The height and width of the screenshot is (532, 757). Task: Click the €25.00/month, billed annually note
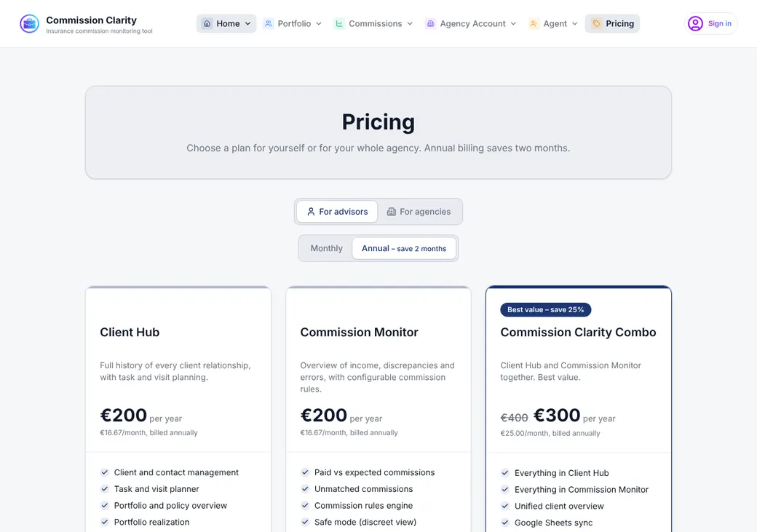(550, 433)
